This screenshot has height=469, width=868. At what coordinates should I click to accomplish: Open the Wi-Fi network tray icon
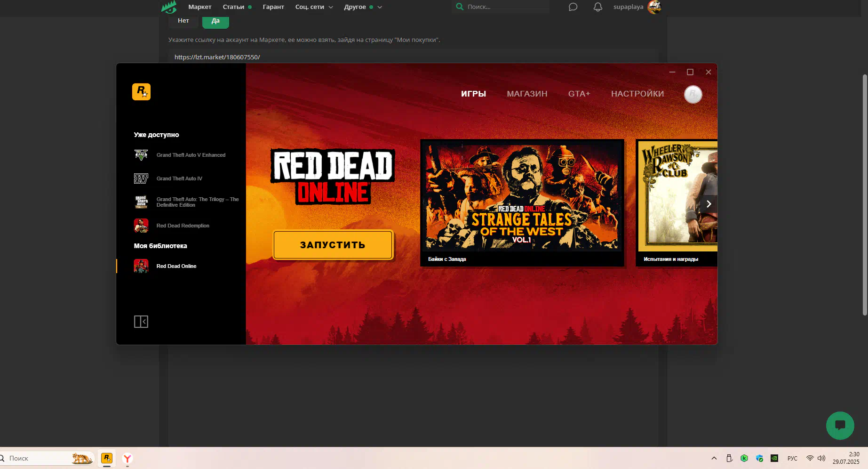point(810,458)
